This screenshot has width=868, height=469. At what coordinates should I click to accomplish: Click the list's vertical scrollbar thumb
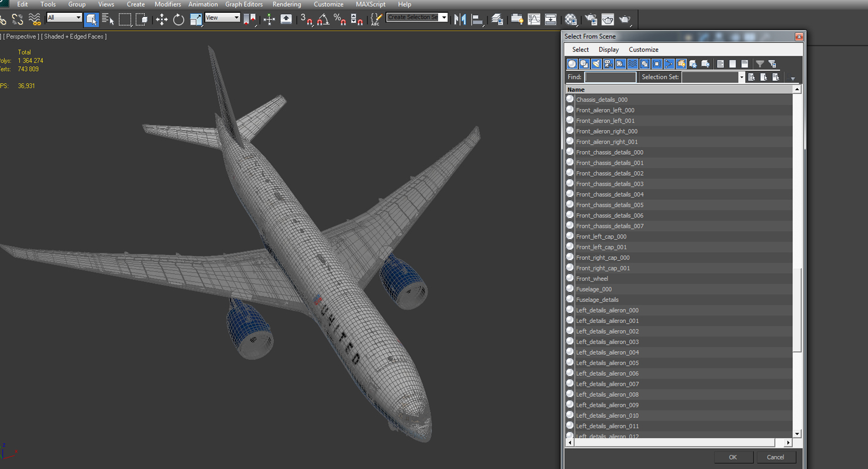click(797, 310)
